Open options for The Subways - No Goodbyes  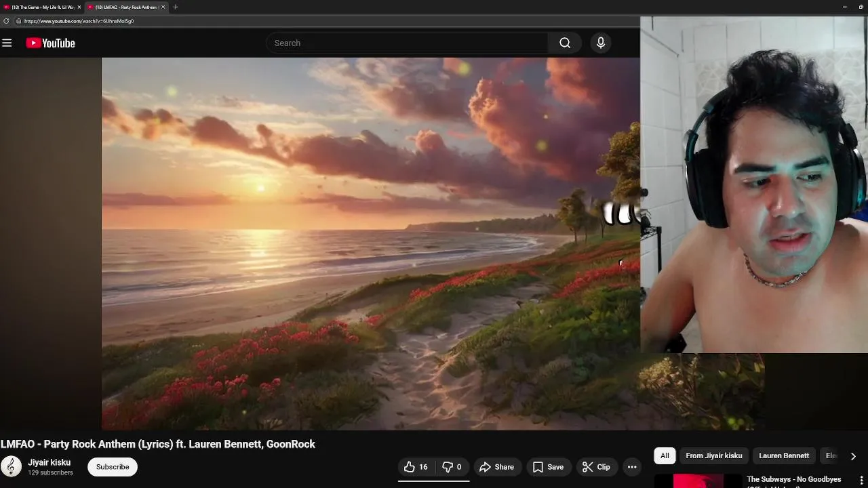862,480
